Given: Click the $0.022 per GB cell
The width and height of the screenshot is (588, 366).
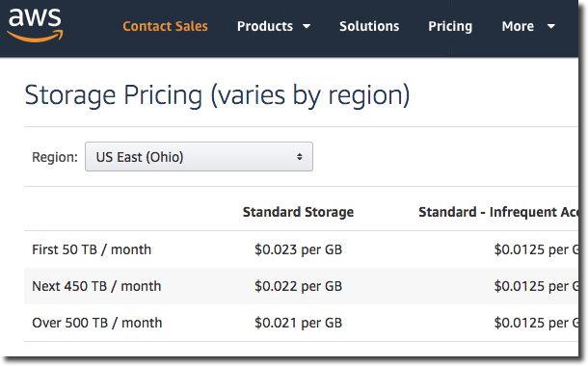Looking at the screenshot, I should [298, 286].
